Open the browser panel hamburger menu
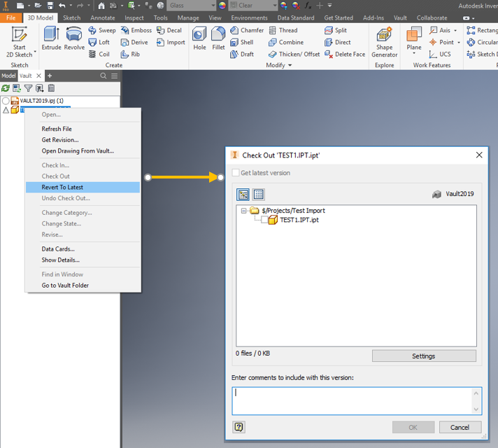Viewport: 498px width, 448px height. point(114,76)
